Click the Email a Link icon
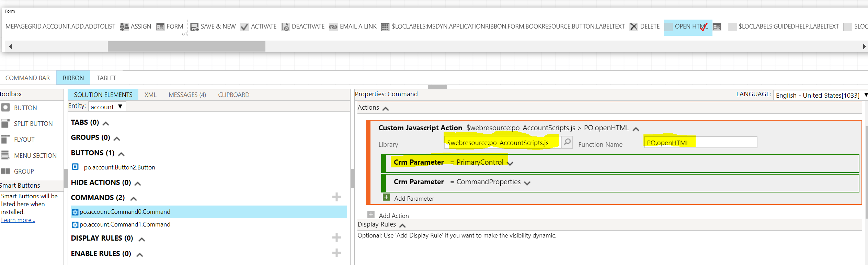The width and height of the screenshot is (868, 265). pos(333,27)
